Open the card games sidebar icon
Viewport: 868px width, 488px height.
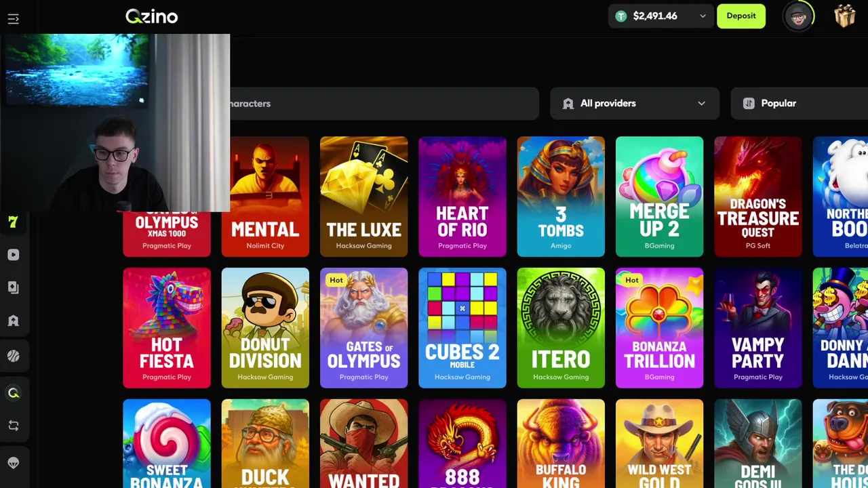pyautogui.click(x=13, y=287)
